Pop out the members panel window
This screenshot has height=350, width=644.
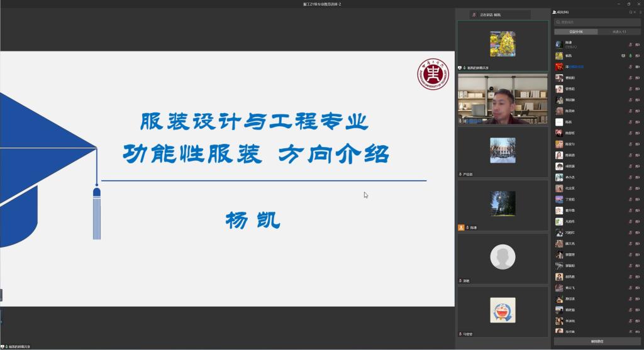[631, 12]
